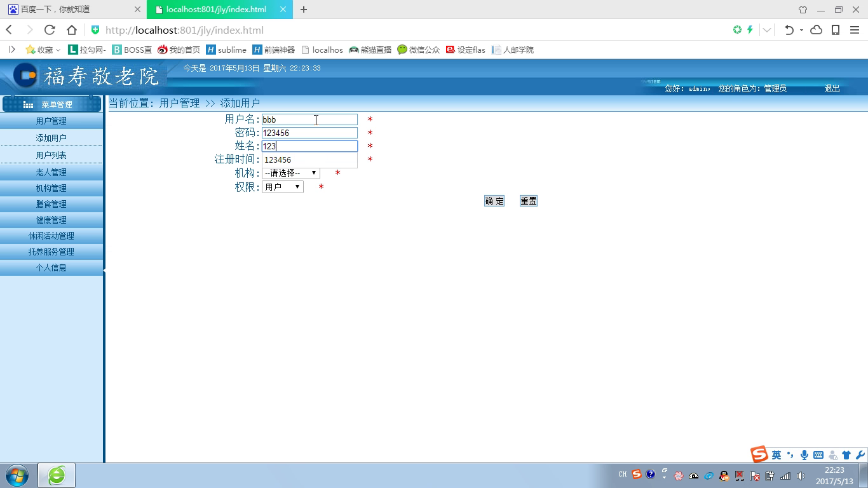Open the 收藏 favorites star bookmark
This screenshot has width=868, height=488.
tap(42, 50)
